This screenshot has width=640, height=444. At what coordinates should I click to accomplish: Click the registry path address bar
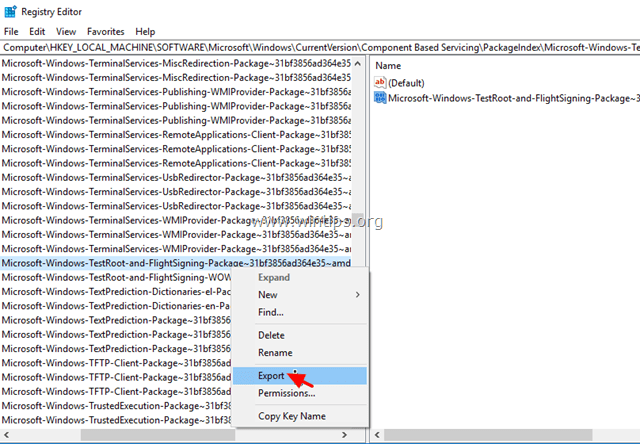pyautogui.click(x=320, y=47)
